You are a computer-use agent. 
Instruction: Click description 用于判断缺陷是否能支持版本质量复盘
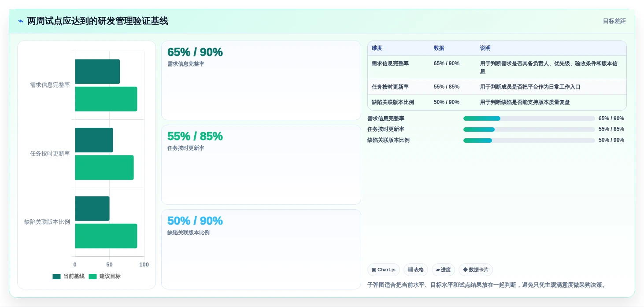525,102
